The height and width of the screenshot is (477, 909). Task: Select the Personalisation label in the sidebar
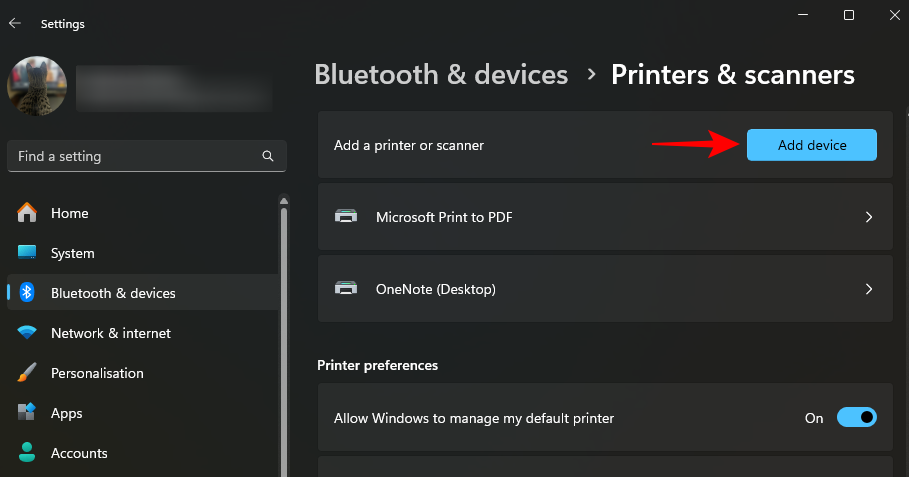[97, 373]
